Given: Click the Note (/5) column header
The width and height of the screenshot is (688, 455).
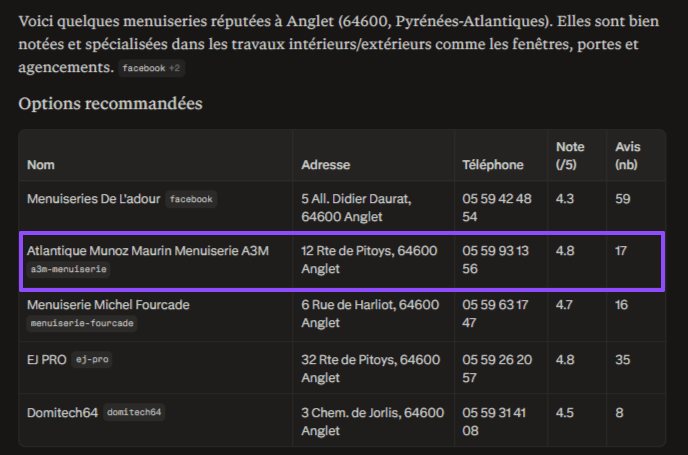Looking at the screenshot, I should point(570,156).
